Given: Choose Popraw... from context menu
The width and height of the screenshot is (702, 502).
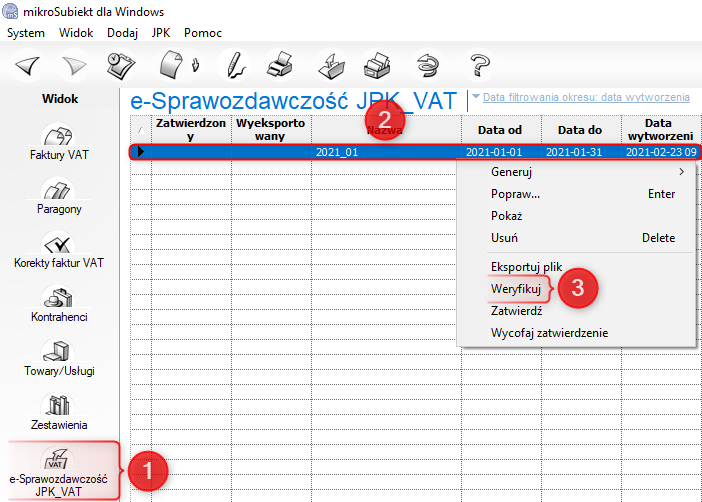Looking at the screenshot, I should click(x=576, y=194).
